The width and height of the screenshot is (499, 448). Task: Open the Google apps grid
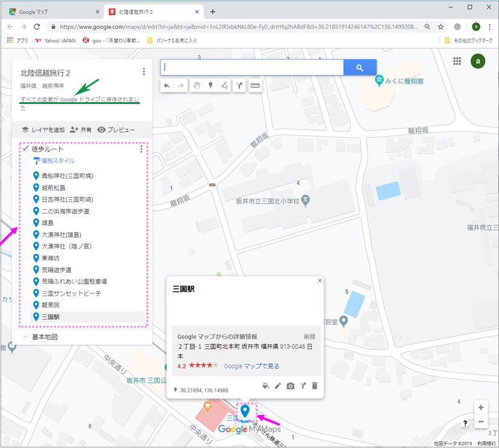(x=457, y=61)
